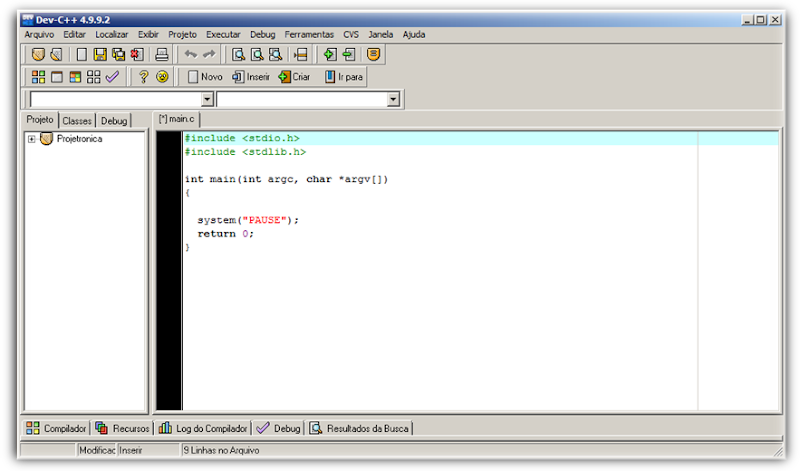Click the 'return 0;' code line
The height and width of the screenshot is (471, 800).
click(226, 234)
